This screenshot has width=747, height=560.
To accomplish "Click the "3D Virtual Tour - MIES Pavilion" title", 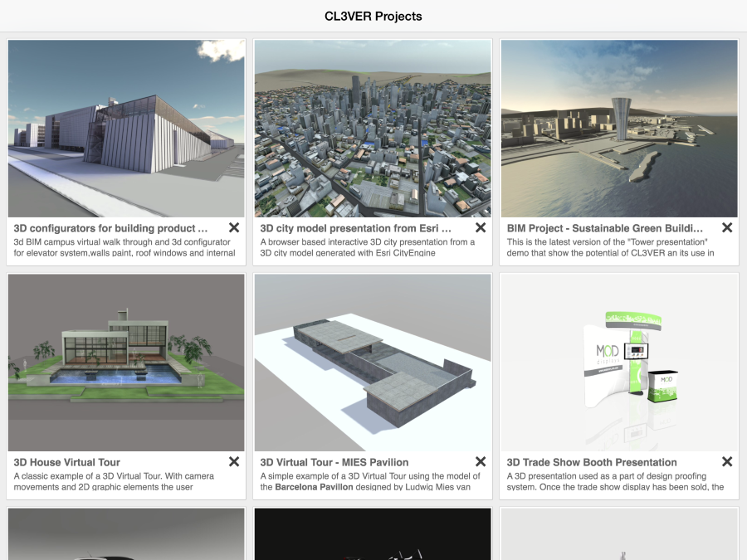I will [x=336, y=462].
